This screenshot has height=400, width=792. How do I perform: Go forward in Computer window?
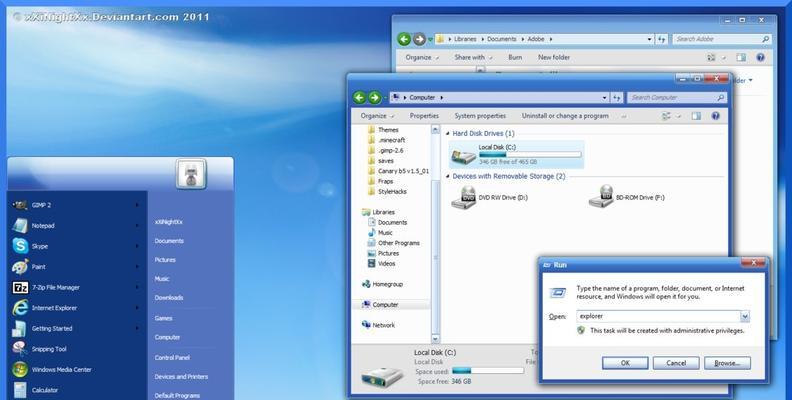pyautogui.click(x=374, y=97)
